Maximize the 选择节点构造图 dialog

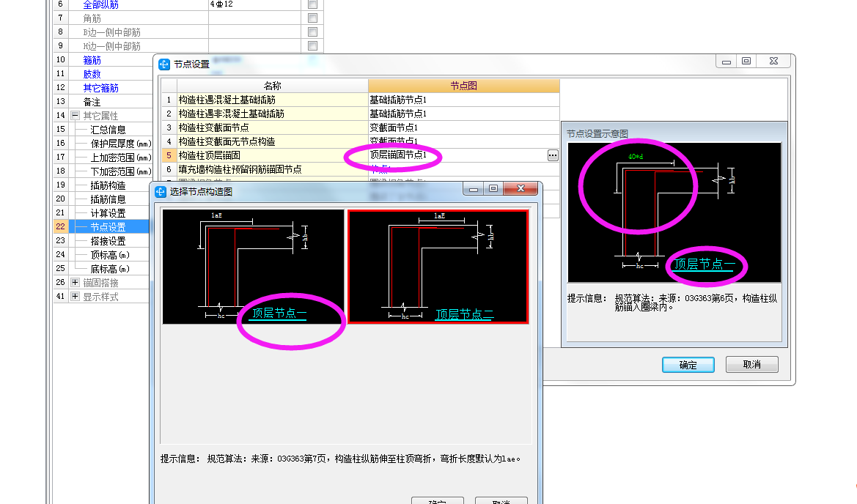click(493, 188)
